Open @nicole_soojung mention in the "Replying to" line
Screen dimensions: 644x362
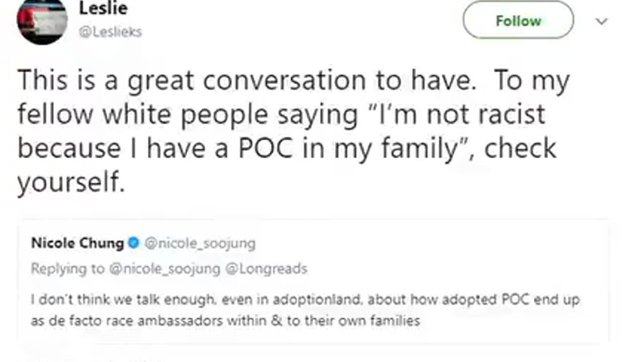click(165, 269)
